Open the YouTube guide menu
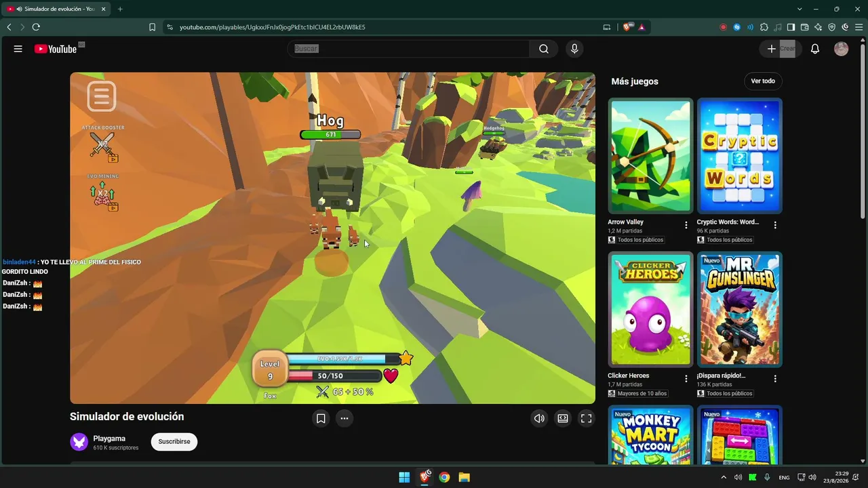This screenshot has height=488, width=868. pos(18,49)
